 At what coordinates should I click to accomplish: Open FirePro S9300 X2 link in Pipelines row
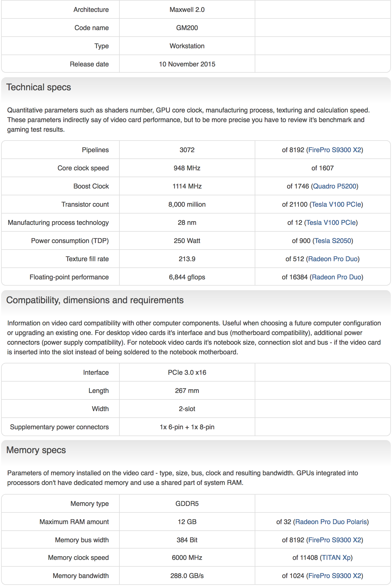pyautogui.click(x=335, y=150)
